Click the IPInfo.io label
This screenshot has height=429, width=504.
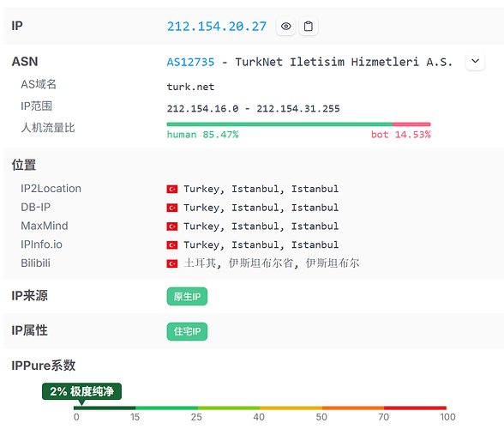(x=41, y=245)
